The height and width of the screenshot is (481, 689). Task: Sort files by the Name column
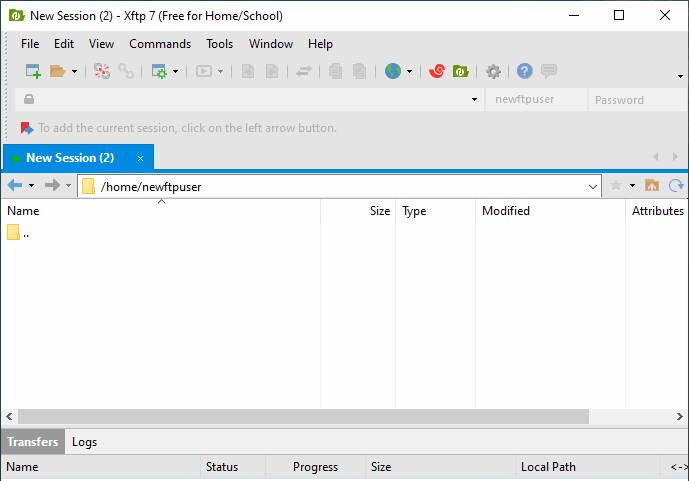point(161,211)
